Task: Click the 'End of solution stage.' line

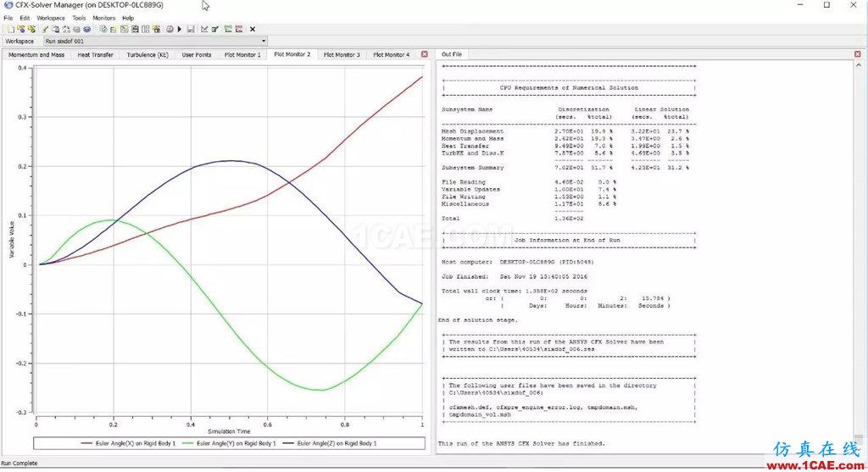Action: [478, 319]
